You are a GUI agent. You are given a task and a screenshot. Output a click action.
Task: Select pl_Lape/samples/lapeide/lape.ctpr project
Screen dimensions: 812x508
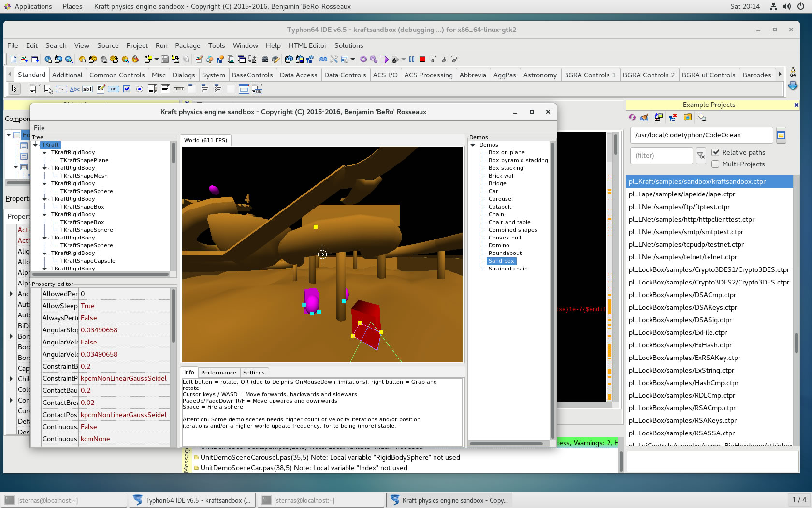tap(710, 194)
